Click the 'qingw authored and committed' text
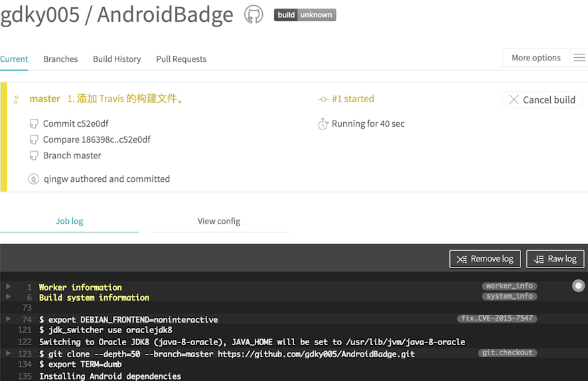Viewport: 588px width, 381px height. tap(107, 179)
